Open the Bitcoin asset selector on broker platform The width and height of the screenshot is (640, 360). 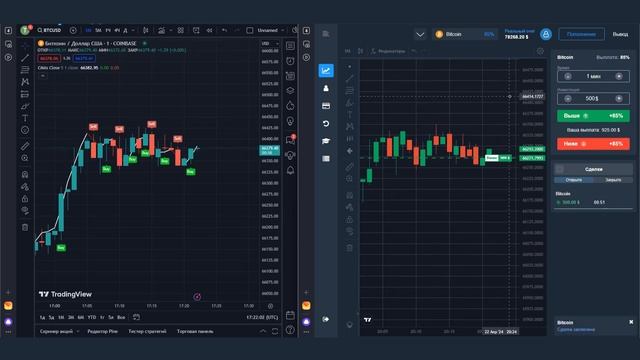point(464,34)
